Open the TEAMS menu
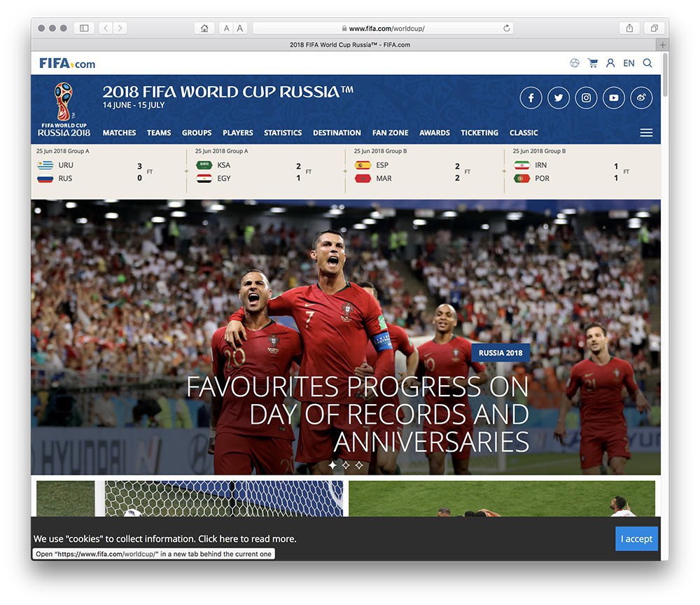700x605 pixels. tap(159, 132)
